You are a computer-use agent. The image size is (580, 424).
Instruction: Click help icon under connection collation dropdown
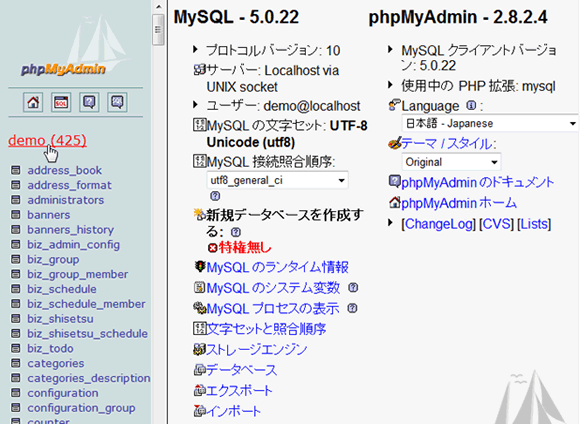[215, 196]
